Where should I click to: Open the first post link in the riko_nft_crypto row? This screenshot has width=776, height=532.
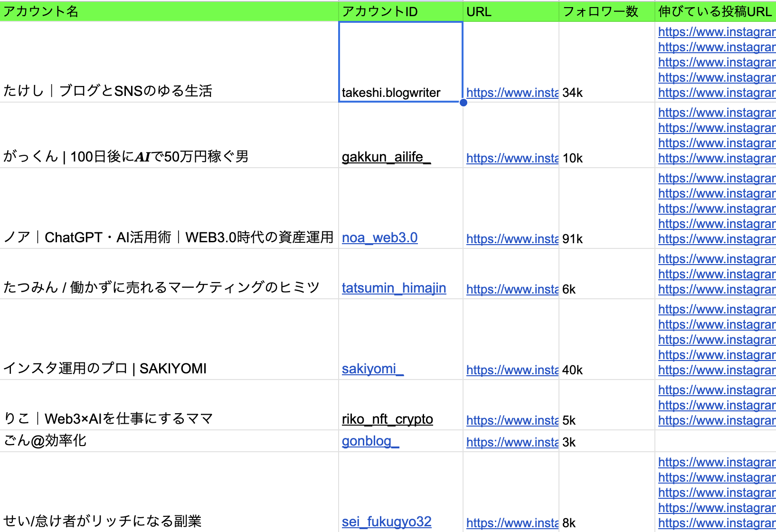click(717, 390)
